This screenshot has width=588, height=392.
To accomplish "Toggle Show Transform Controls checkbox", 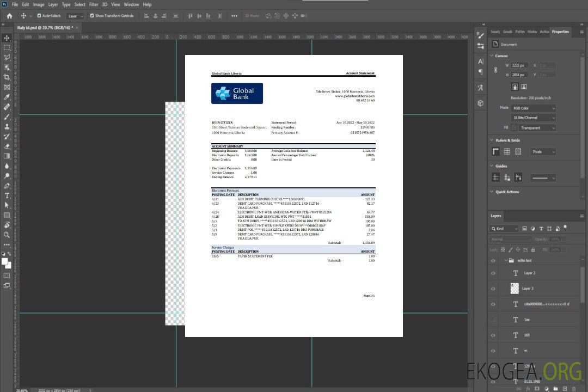I will [92, 16].
